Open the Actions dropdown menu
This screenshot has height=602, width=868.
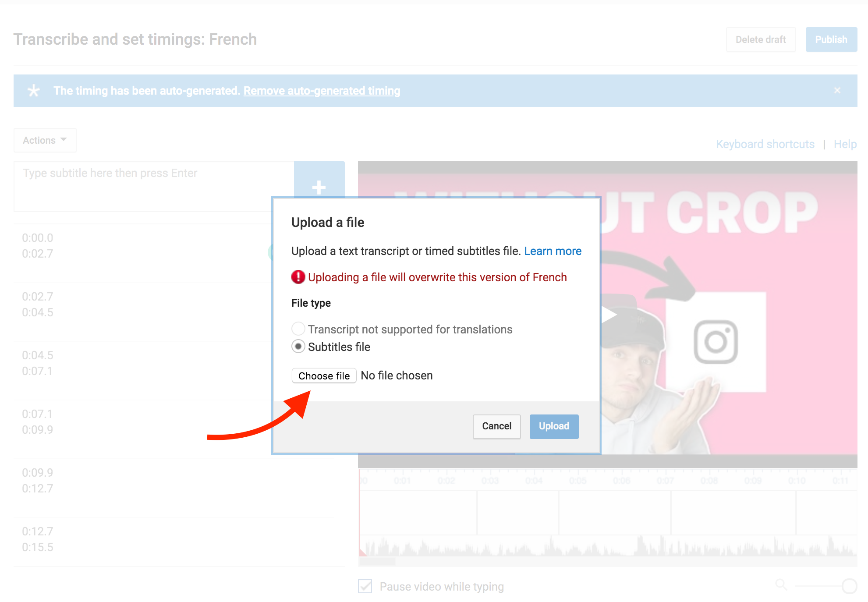pos(43,140)
